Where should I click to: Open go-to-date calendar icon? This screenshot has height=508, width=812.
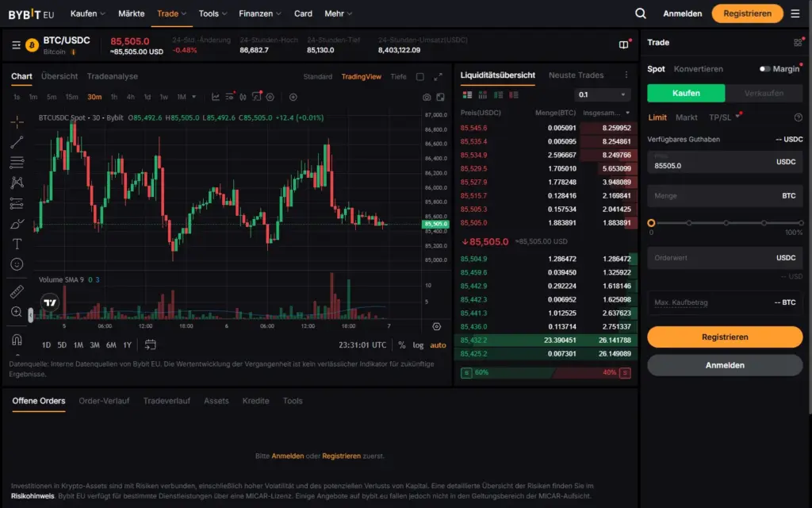coord(150,344)
